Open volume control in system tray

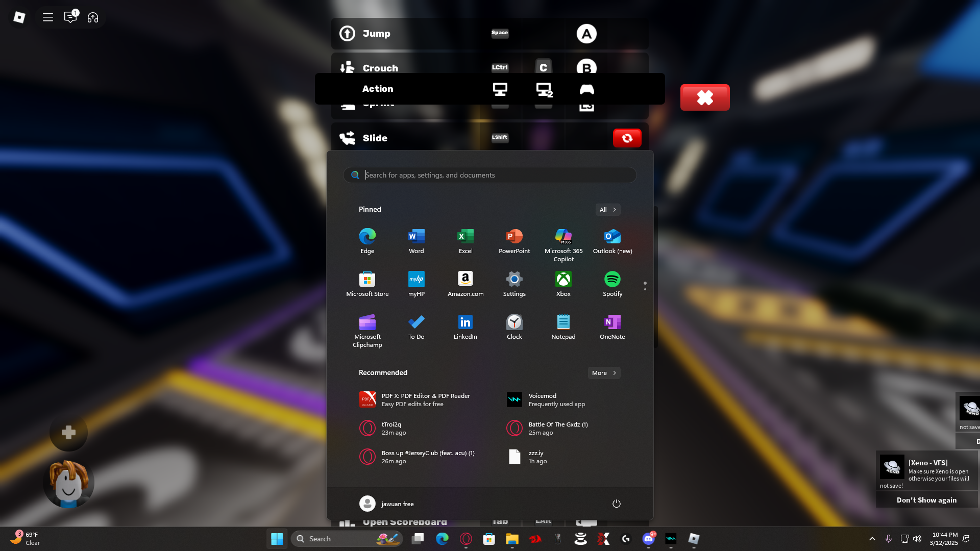917,539
